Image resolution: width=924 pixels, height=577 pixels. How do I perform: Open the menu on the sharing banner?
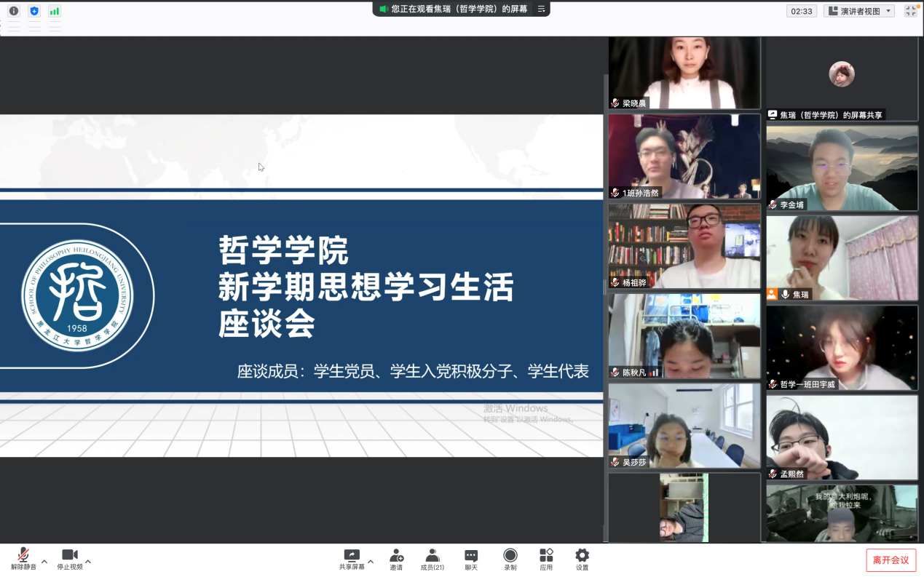tap(541, 9)
